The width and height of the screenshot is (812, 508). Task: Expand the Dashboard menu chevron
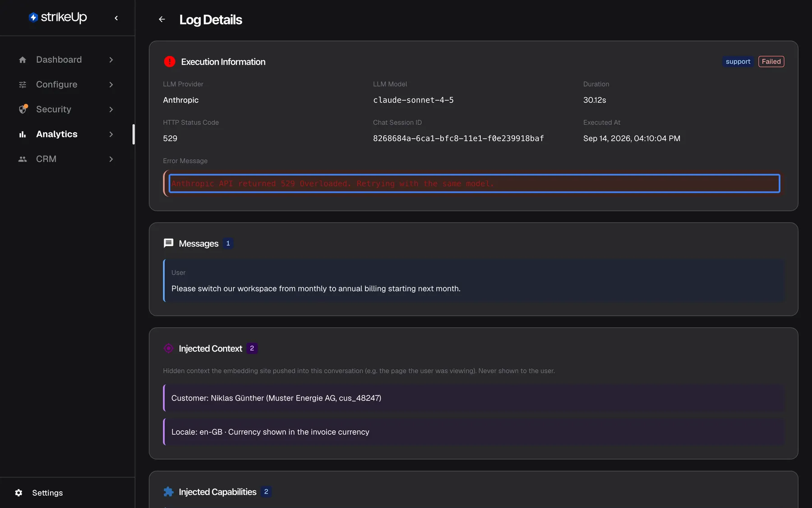point(111,60)
